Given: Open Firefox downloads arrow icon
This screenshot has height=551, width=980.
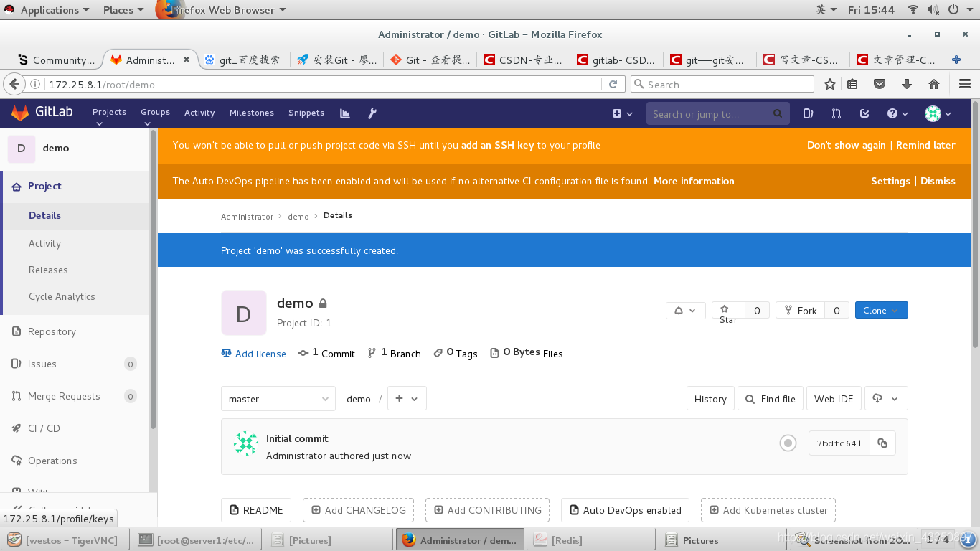Looking at the screenshot, I should (907, 84).
